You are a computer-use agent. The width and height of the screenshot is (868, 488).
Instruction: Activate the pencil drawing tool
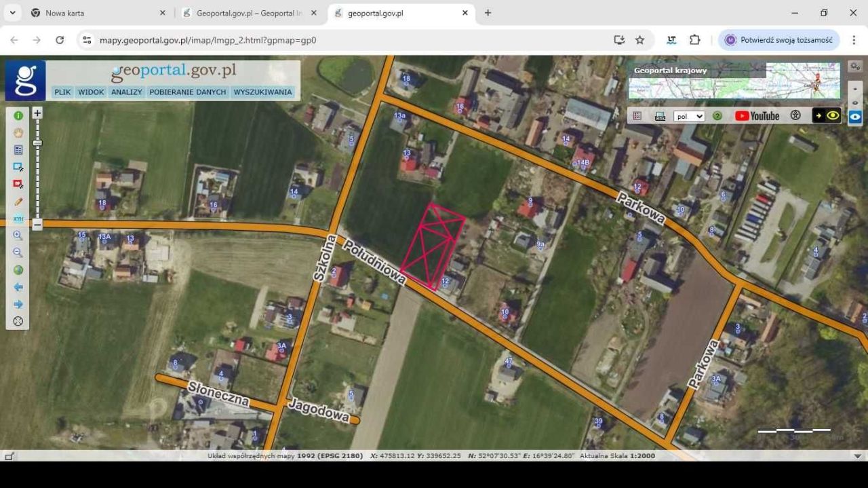tap(18, 202)
